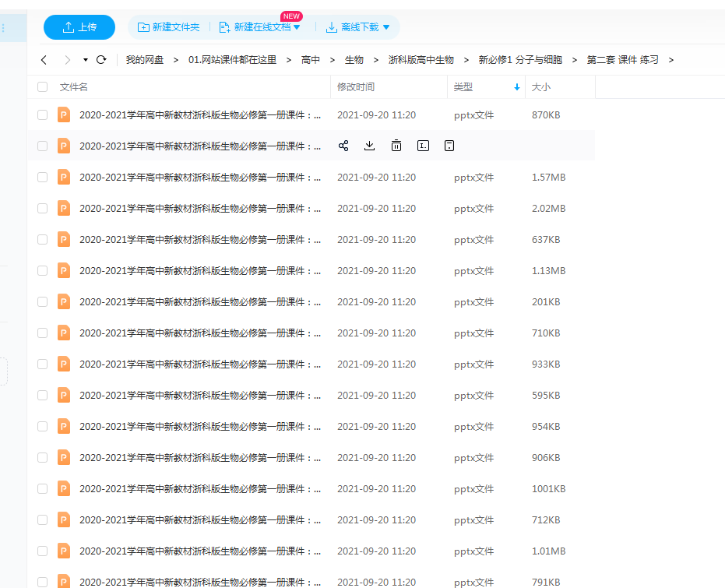Check the box for the 933KB file
This screenshot has height=588, width=725.
[43, 364]
